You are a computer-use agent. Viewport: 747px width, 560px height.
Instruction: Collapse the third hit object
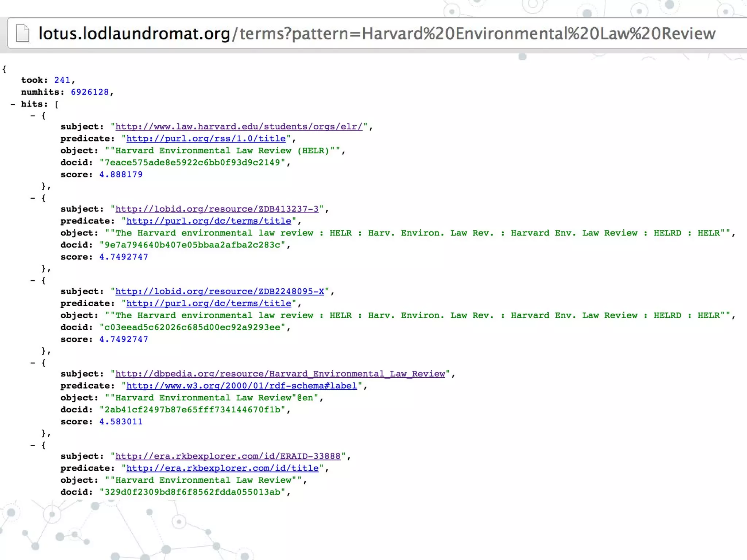(33, 281)
